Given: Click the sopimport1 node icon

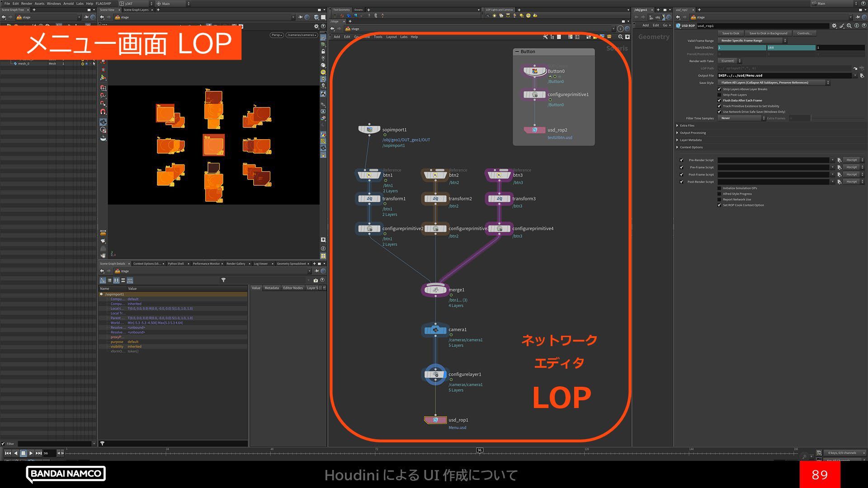Looking at the screenshot, I should (x=369, y=130).
